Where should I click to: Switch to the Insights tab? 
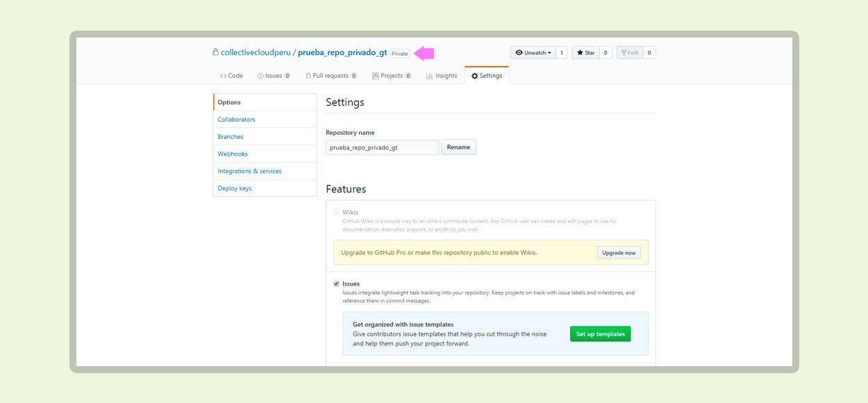pos(442,76)
